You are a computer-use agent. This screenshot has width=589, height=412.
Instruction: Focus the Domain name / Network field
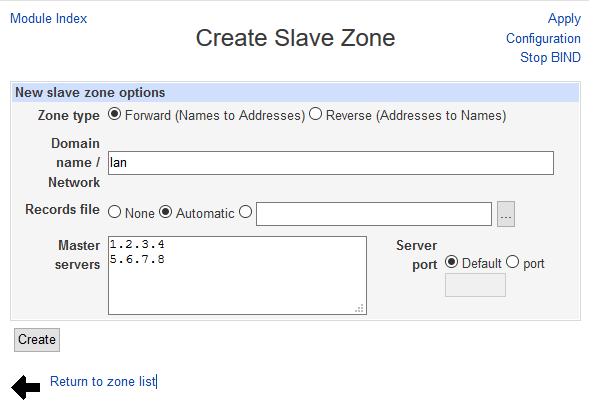tap(331, 163)
